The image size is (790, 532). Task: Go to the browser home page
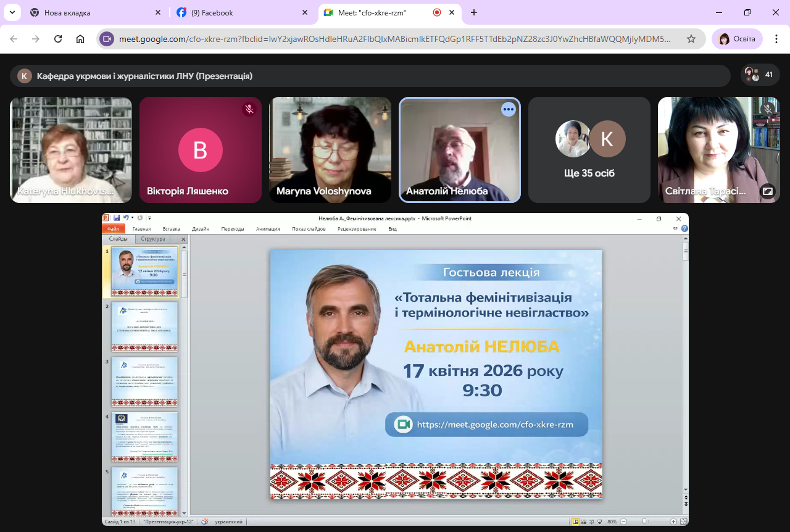point(80,39)
